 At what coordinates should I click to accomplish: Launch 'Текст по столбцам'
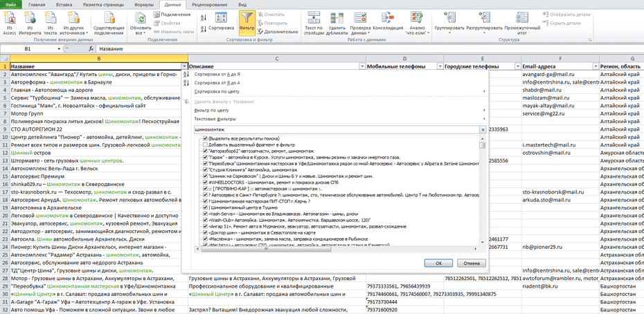(314, 23)
